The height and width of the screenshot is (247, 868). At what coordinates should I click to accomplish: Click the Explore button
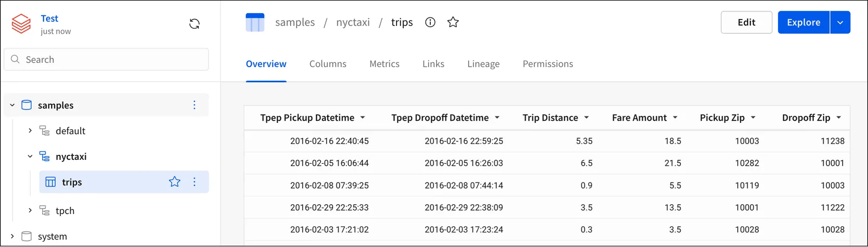point(803,22)
